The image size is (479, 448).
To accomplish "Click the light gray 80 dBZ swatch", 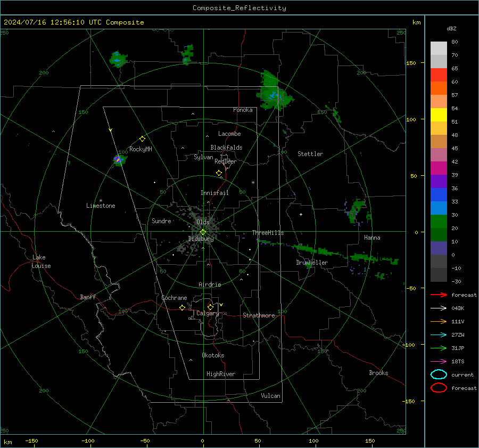I will [439, 48].
